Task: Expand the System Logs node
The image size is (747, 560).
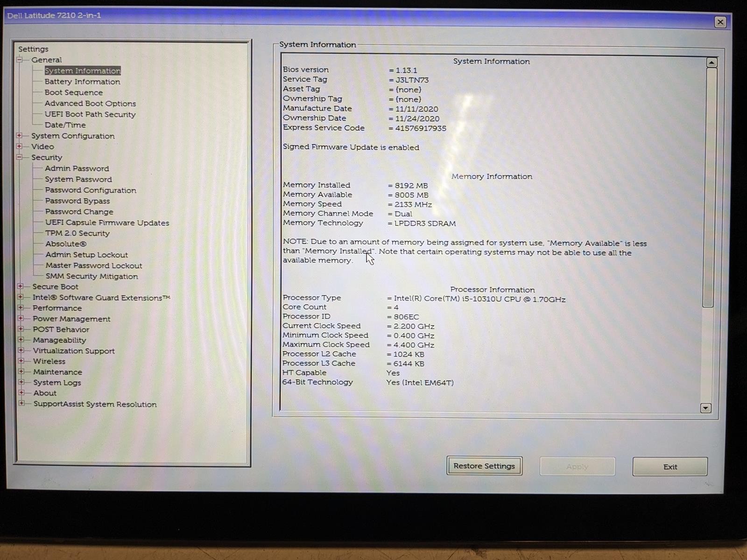Action: [x=21, y=382]
